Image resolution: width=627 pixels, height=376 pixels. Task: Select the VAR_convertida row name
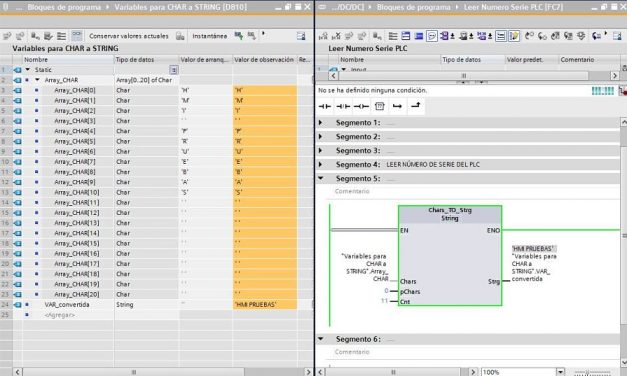[67, 305]
